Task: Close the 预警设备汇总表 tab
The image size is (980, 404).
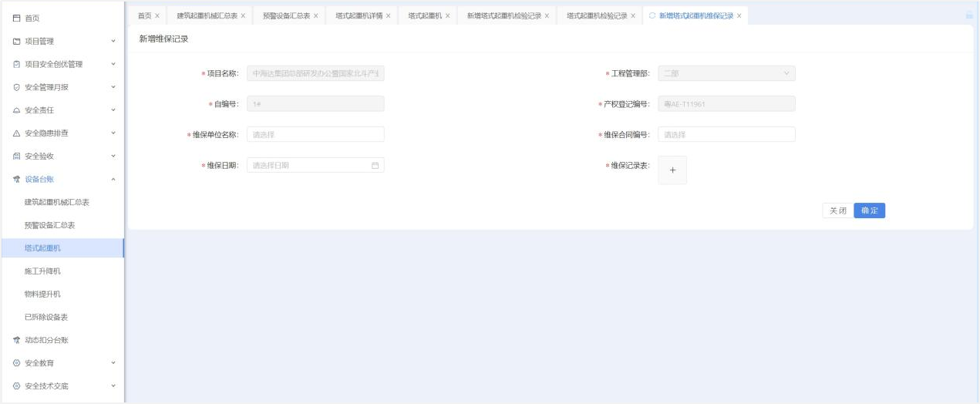Action: 315,16
